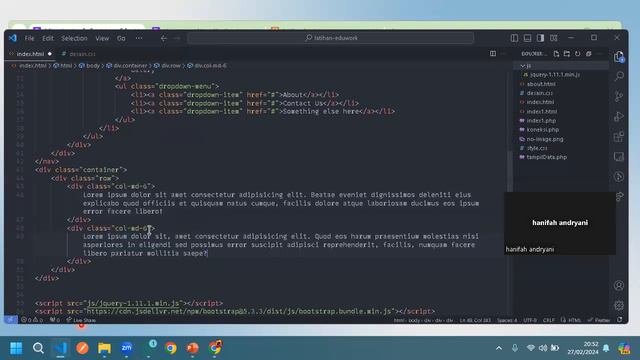Click UTF-8 encoding in status bar
Image resolution: width=640 pixels, height=360 pixels.
[530, 320]
